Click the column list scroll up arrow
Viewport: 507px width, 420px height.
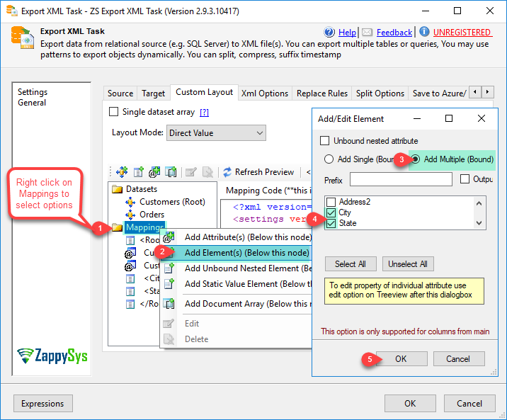tap(479, 203)
